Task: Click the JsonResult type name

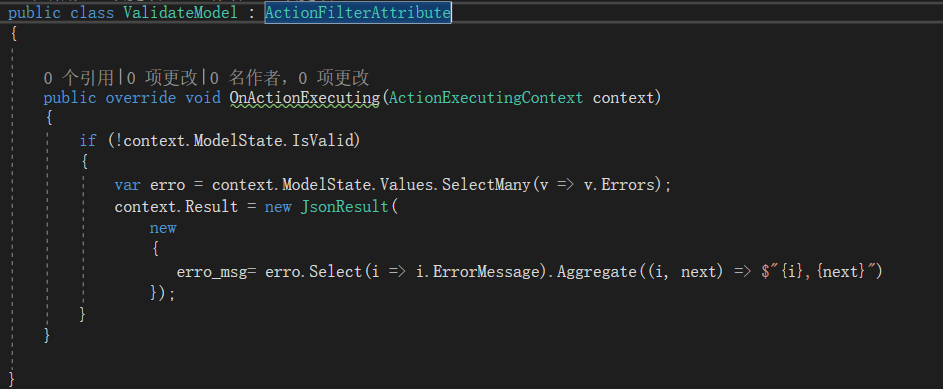Action: coord(344,207)
